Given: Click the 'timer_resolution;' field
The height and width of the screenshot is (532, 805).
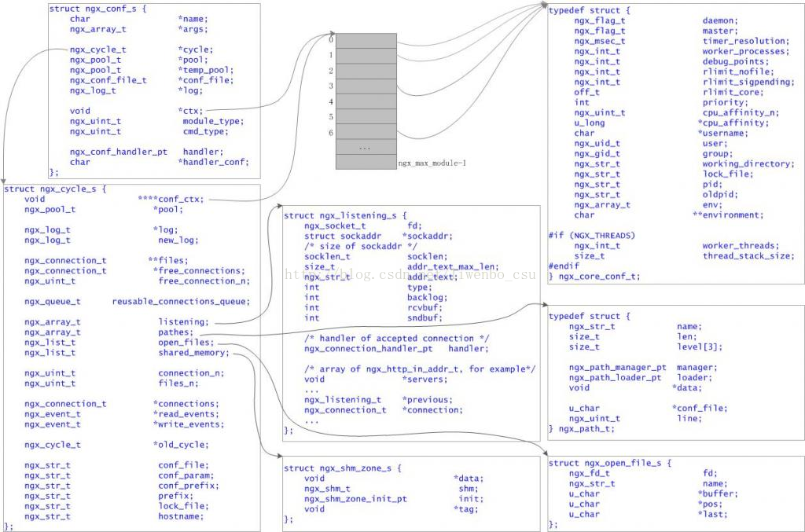Looking at the screenshot, I should coord(746,42).
